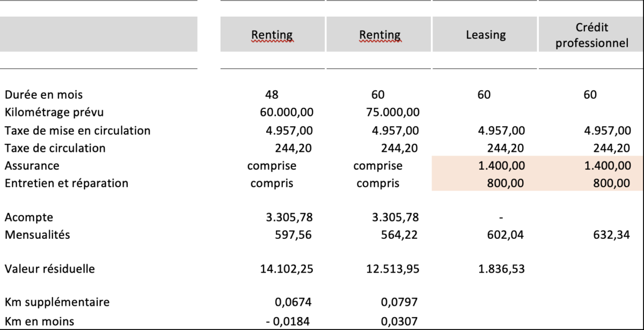The width and height of the screenshot is (644, 330).
Task: Select the negative Km en moins value
Action: (290, 321)
